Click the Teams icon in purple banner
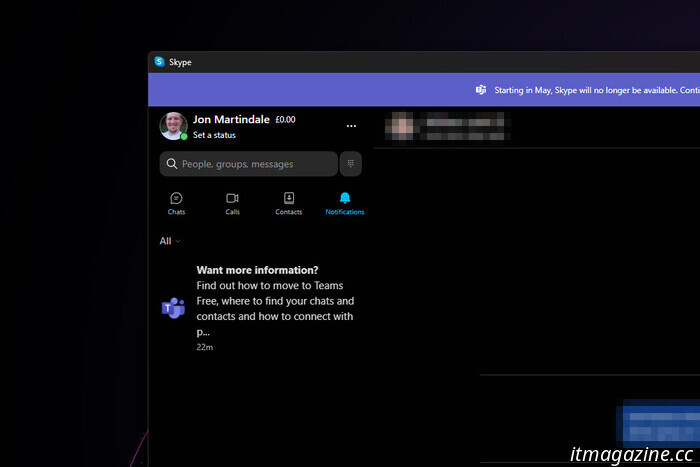This screenshot has height=467, width=700. click(x=481, y=90)
